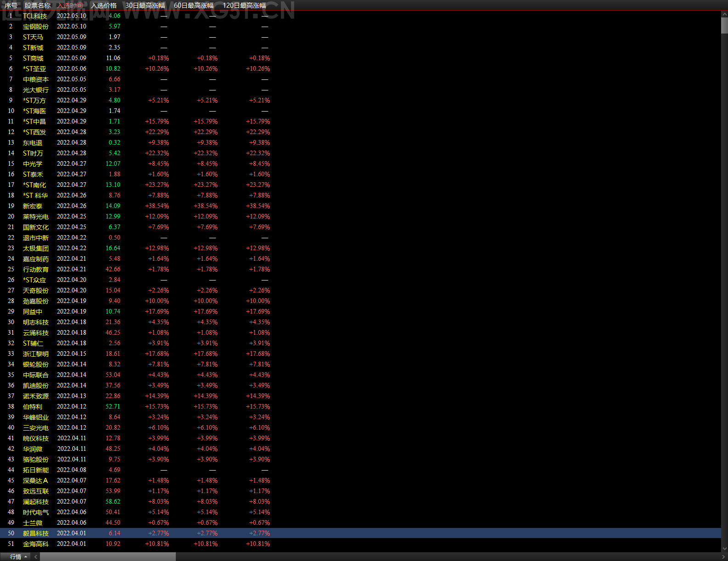Sort by the 入选价格 column header
Screen dimensions: 728x561
point(104,6)
